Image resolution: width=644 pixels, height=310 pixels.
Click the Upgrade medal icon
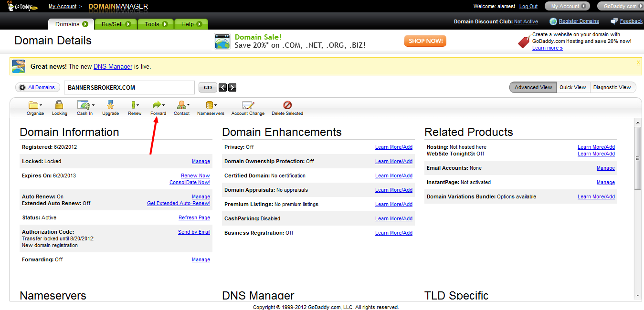click(x=110, y=105)
